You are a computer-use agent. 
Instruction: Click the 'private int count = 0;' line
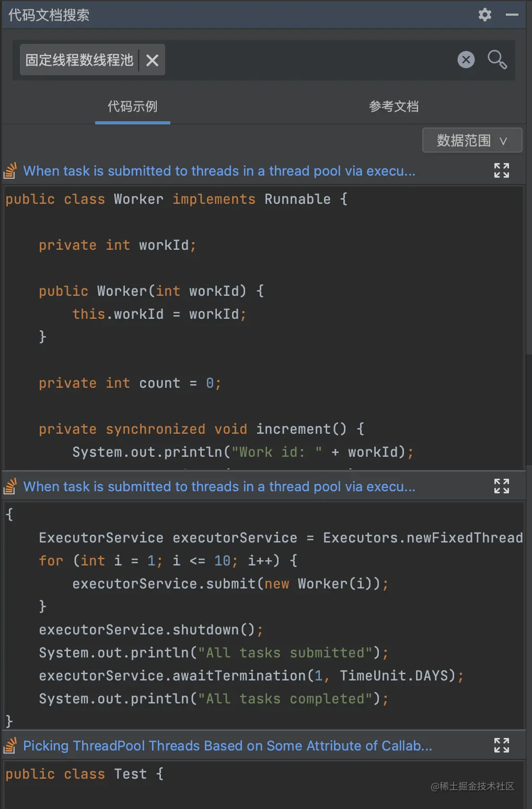coord(130,383)
